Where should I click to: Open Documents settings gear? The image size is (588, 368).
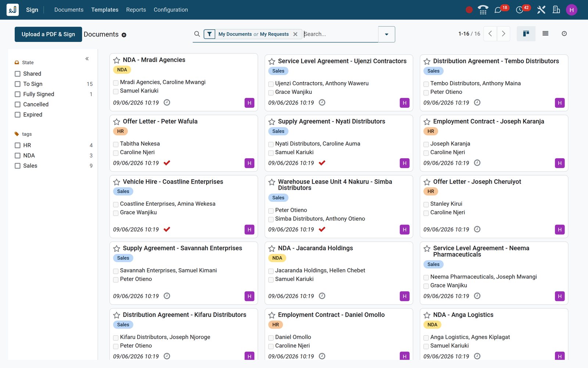(x=124, y=35)
